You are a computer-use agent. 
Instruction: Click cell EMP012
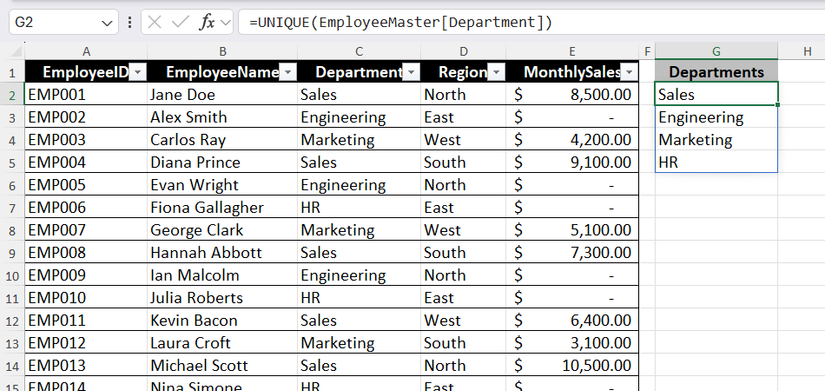click(x=86, y=343)
